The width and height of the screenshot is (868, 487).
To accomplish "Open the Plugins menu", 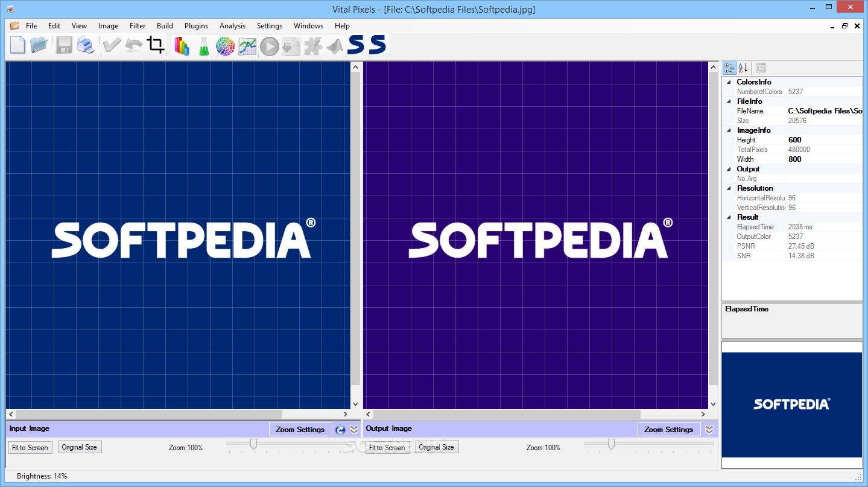I will [196, 26].
